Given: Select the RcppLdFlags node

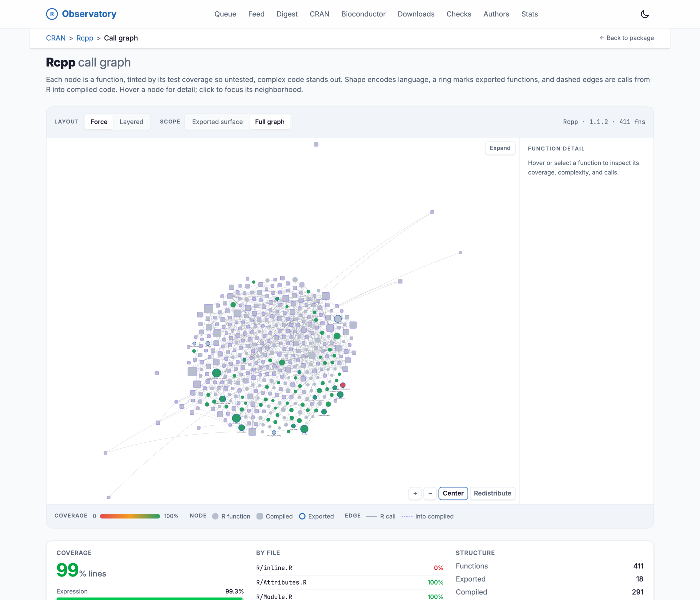Looking at the screenshot, I should click(x=277, y=299).
